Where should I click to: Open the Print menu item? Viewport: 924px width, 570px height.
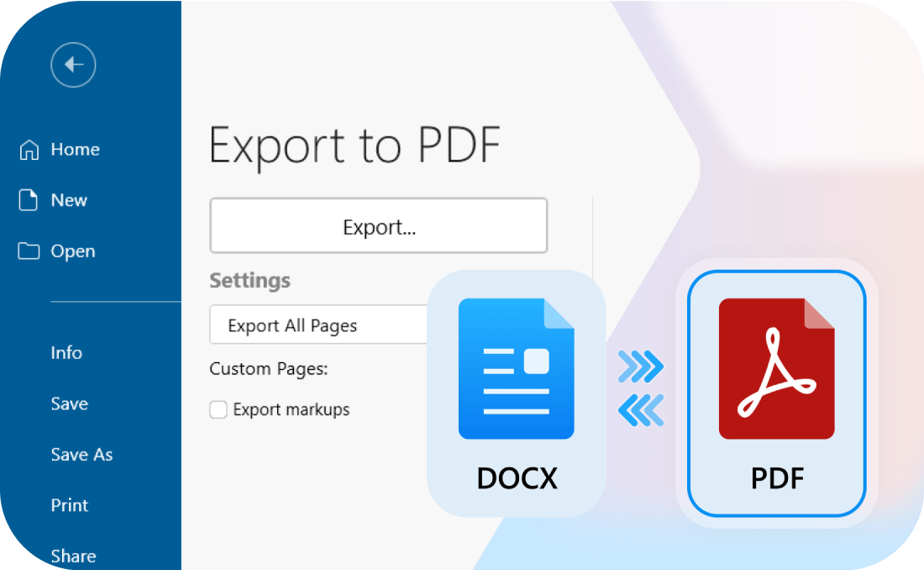tap(69, 505)
